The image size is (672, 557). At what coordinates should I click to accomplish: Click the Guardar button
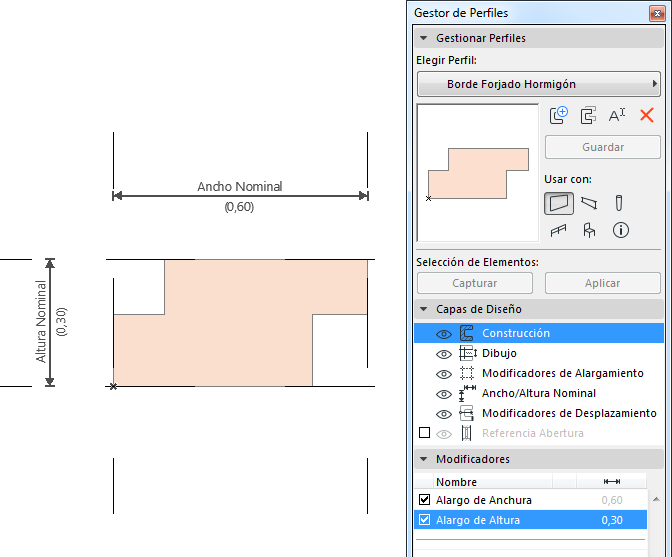(x=603, y=147)
